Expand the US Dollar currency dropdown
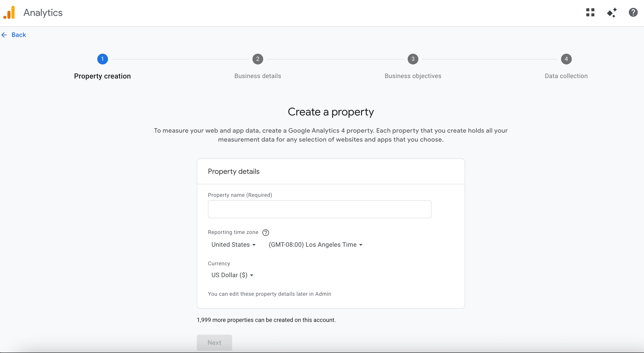This screenshot has width=644, height=353. pos(232,275)
